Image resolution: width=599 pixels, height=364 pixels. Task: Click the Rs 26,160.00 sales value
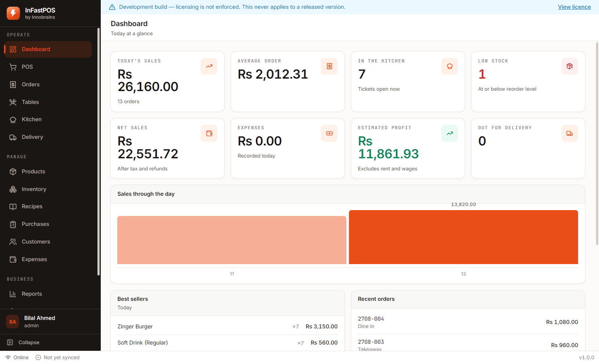(x=148, y=80)
